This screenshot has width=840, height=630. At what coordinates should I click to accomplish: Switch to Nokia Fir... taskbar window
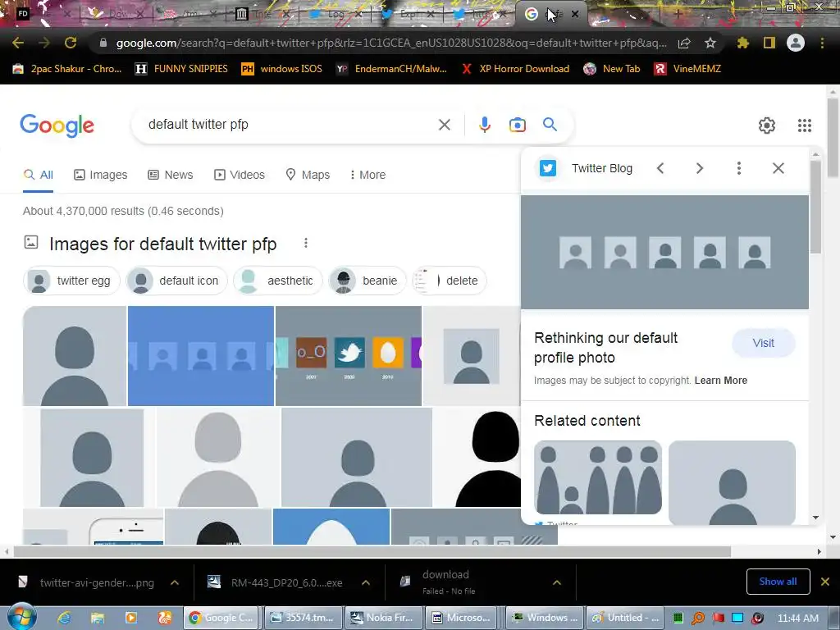[384, 618]
